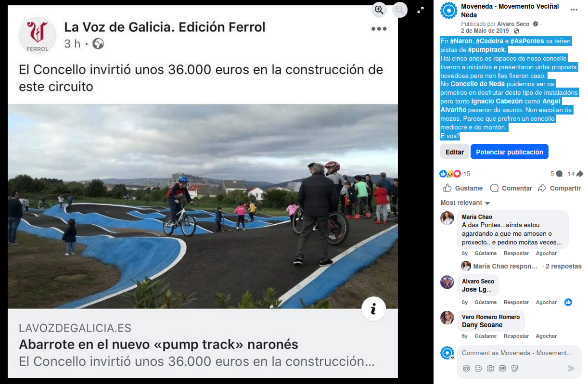Screen dimensions: 588x384
Task: Click the emoji icon in comment box
Action: click(x=478, y=368)
